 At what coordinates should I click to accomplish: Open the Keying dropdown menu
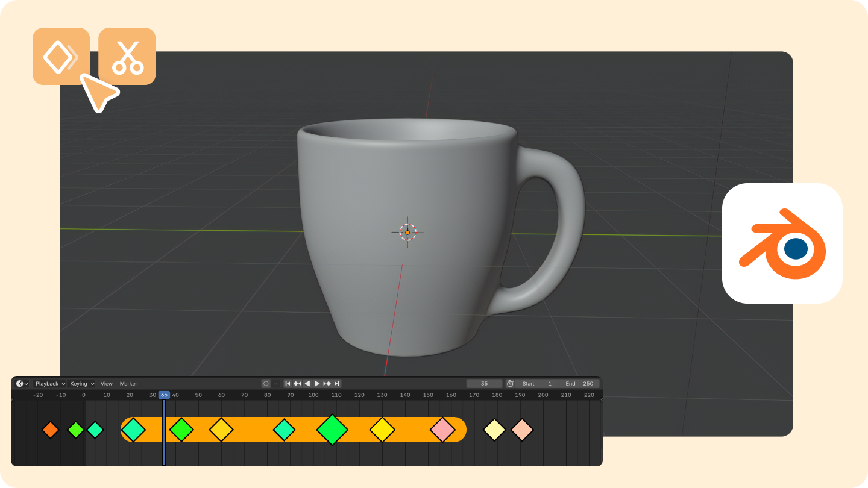pos(81,383)
